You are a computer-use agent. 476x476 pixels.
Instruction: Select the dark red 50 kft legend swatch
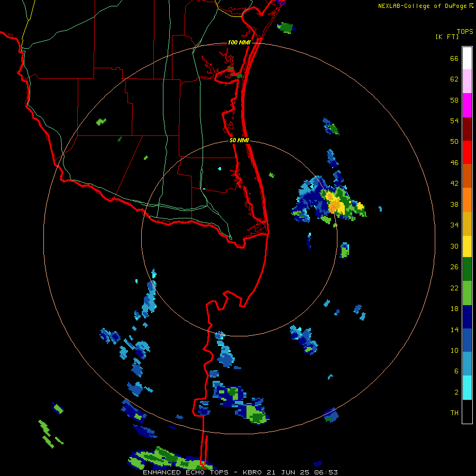(x=467, y=129)
